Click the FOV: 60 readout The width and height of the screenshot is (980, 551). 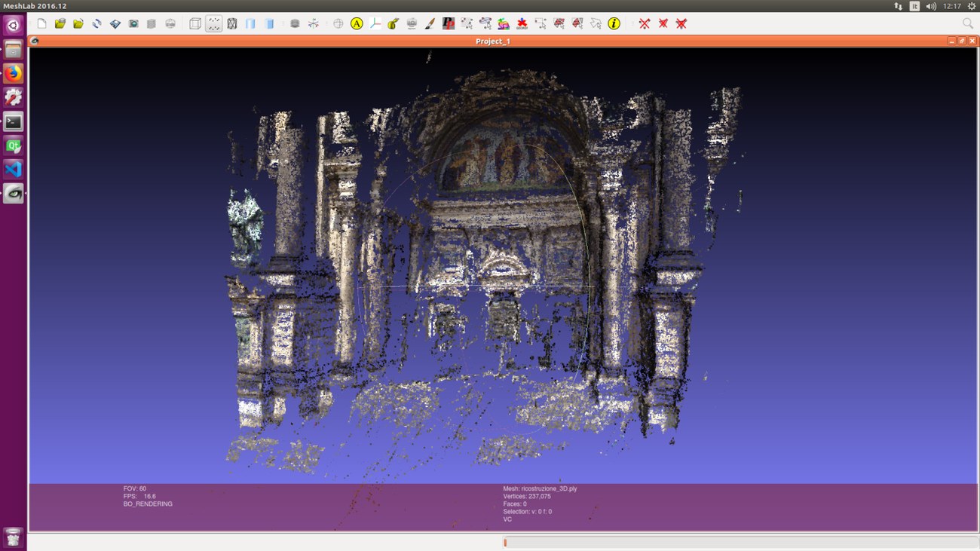[135, 488]
